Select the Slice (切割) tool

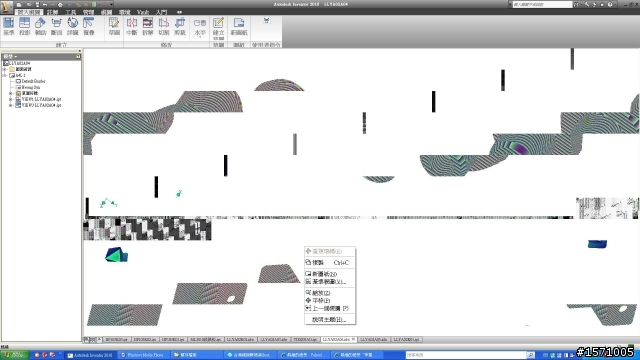(x=164, y=27)
